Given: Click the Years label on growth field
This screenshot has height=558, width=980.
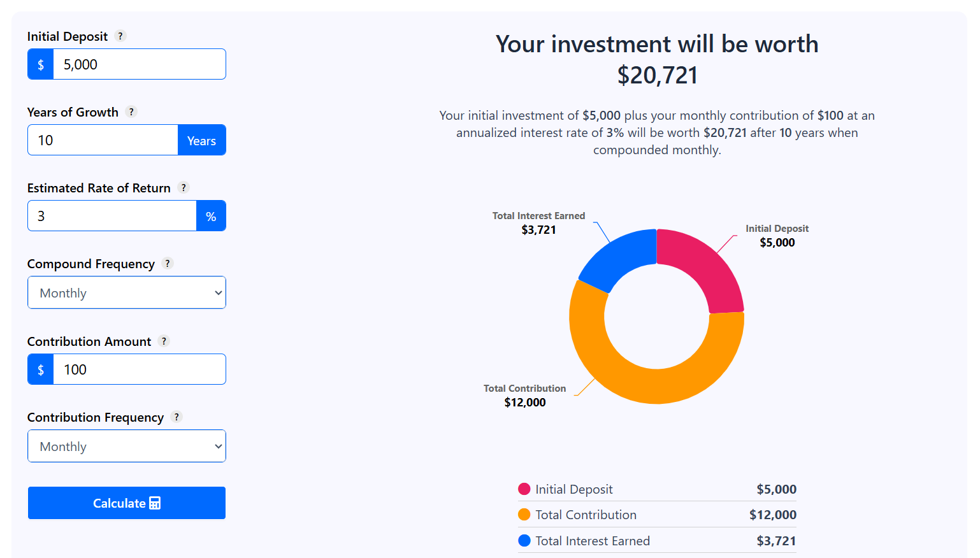Looking at the screenshot, I should pyautogui.click(x=202, y=139).
